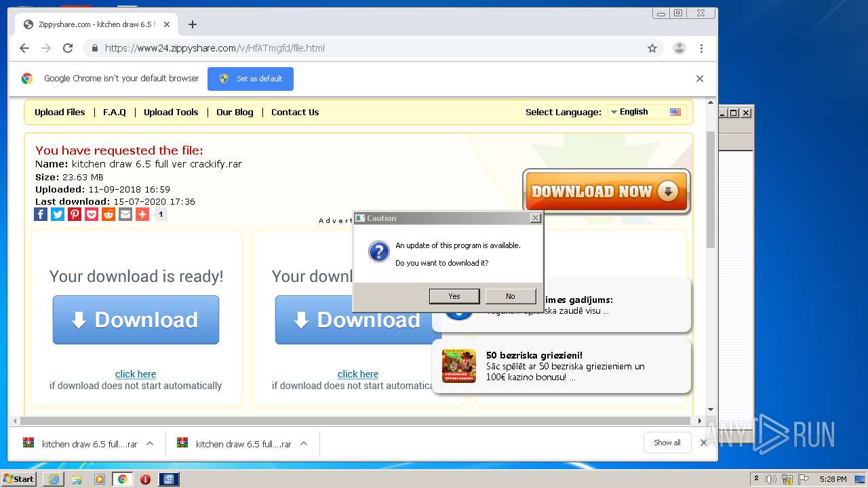Viewport: 868px width, 488px height.
Task: Open English language dropdown
Action: tap(646, 112)
